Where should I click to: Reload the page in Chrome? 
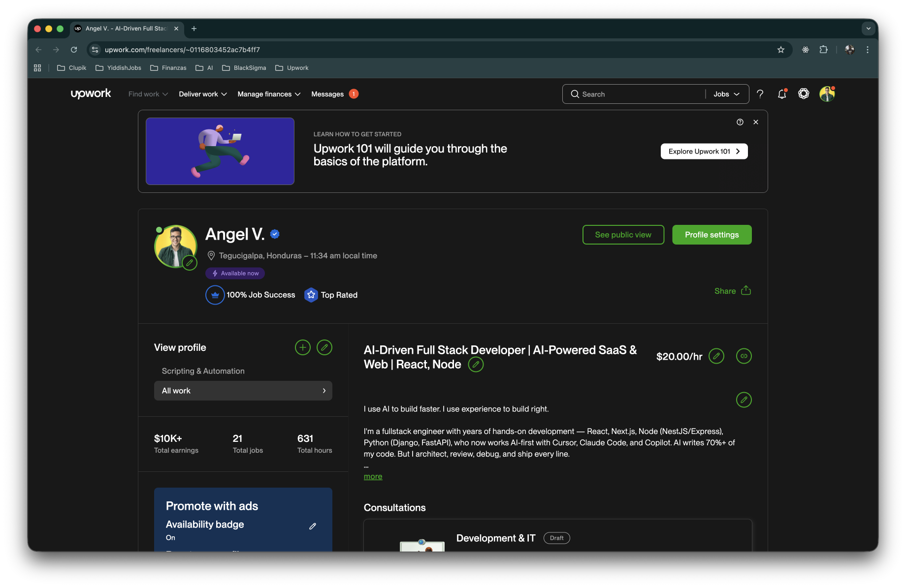point(74,50)
